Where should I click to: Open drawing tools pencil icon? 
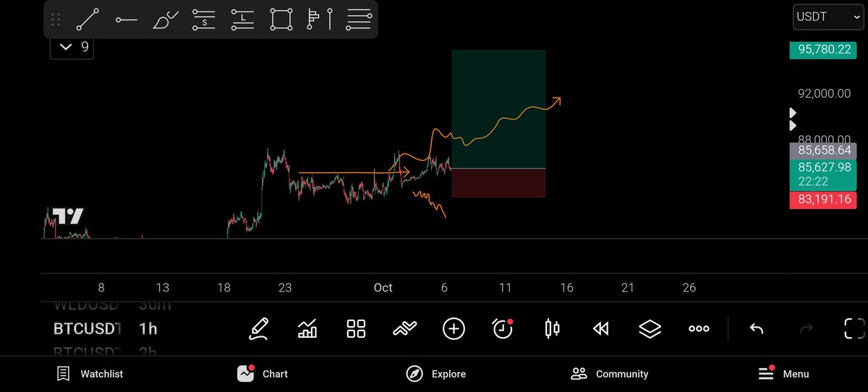tap(259, 329)
